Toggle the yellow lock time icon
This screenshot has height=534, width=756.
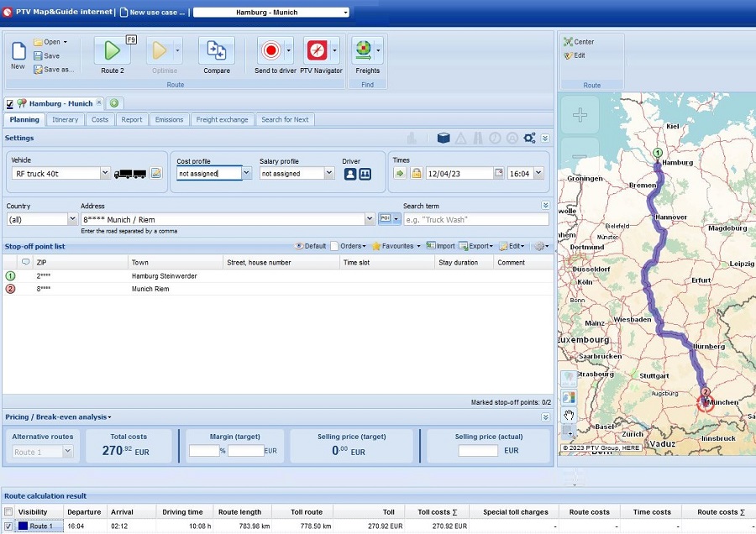pos(417,173)
